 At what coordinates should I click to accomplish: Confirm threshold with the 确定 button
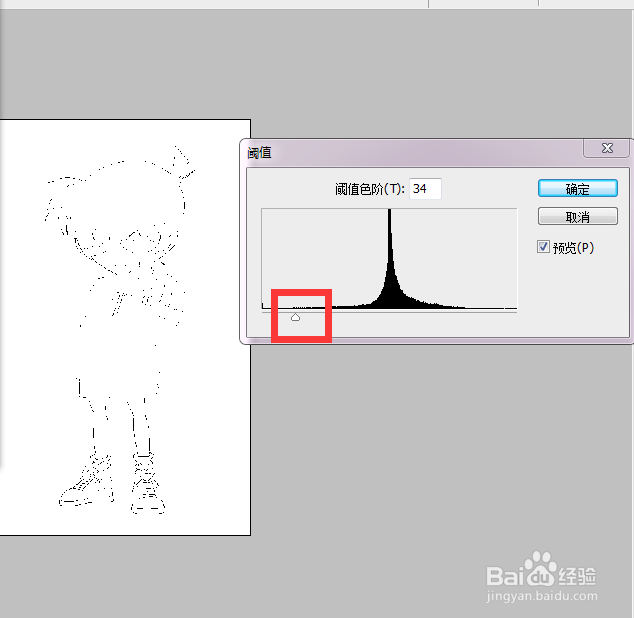click(577, 188)
